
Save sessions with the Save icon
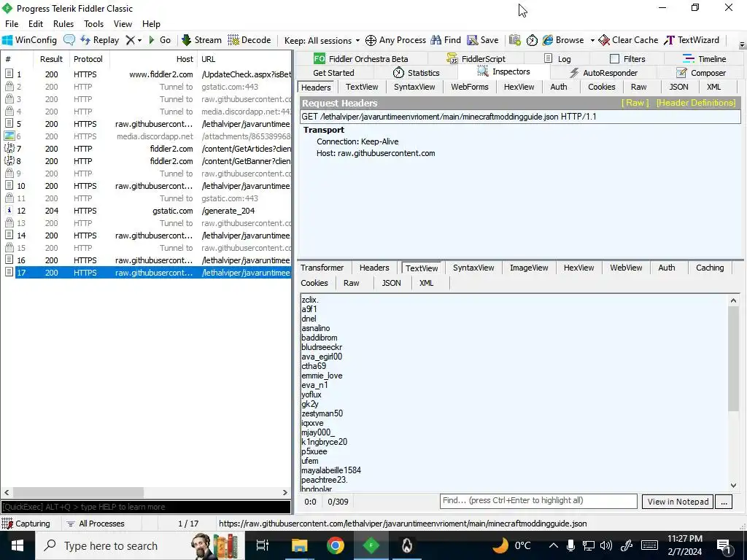(x=483, y=40)
